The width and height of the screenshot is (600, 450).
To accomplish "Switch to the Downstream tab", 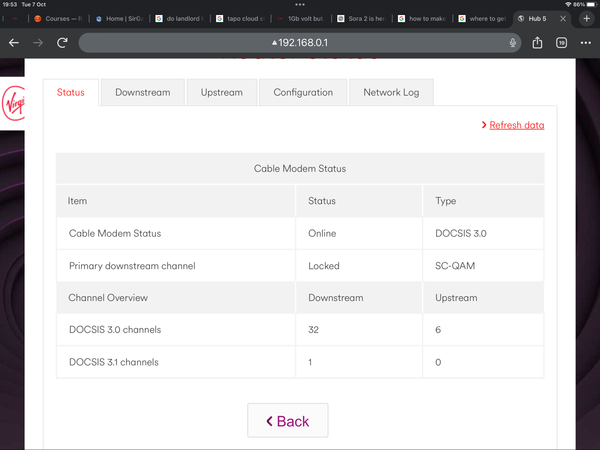I will (x=142, y=92).
